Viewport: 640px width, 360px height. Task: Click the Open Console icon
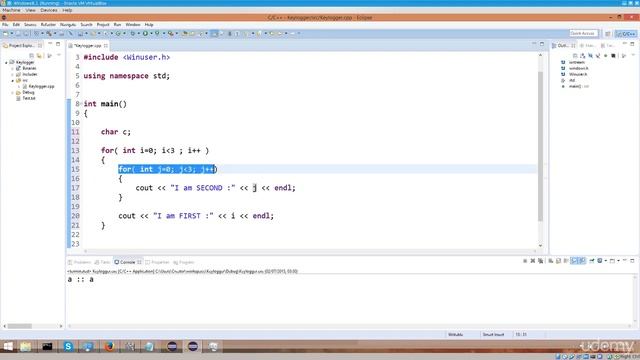click(x=612, y=260)
